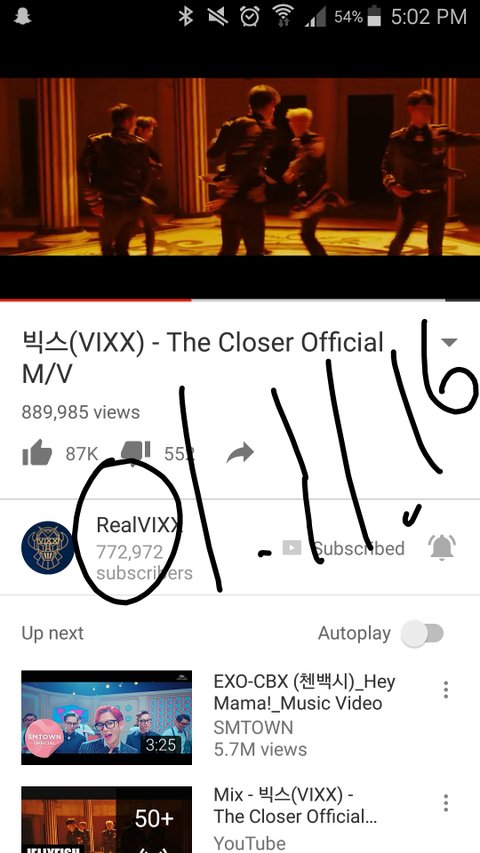Tap the Subscribed button
The height and width of the screenshot is (853, 480).
tap(343, 548)
